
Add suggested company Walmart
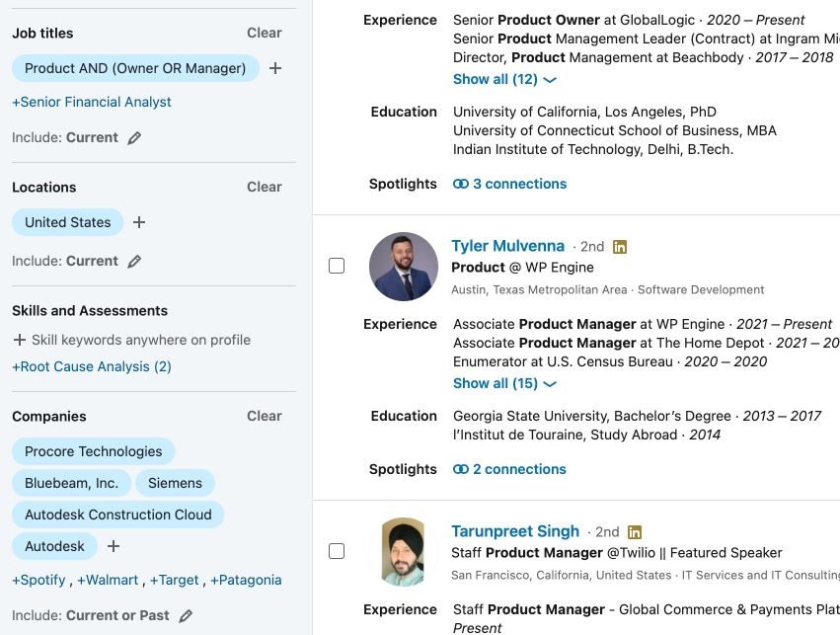[x=108, y=580]
